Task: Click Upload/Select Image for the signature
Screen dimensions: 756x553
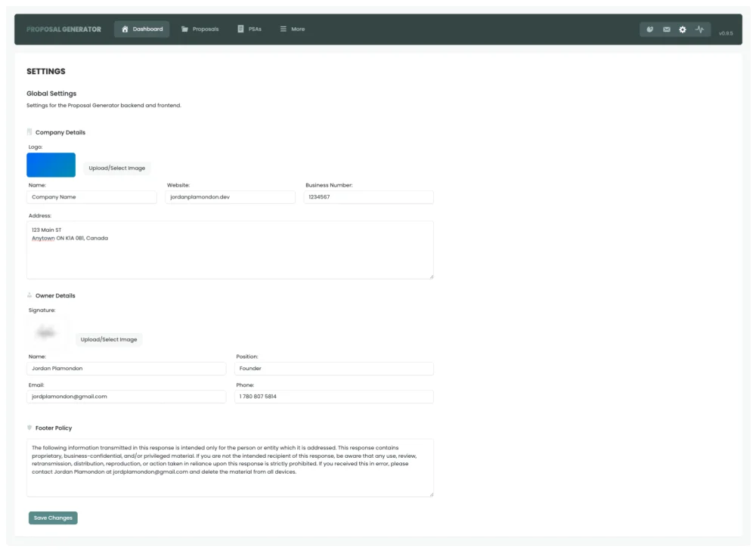Action: pos(108,340)
